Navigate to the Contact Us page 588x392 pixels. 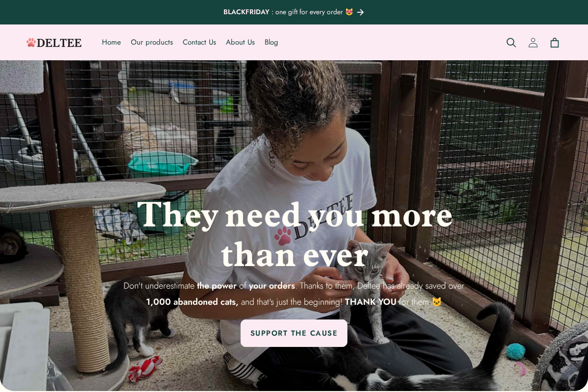[x=199, y=42]
